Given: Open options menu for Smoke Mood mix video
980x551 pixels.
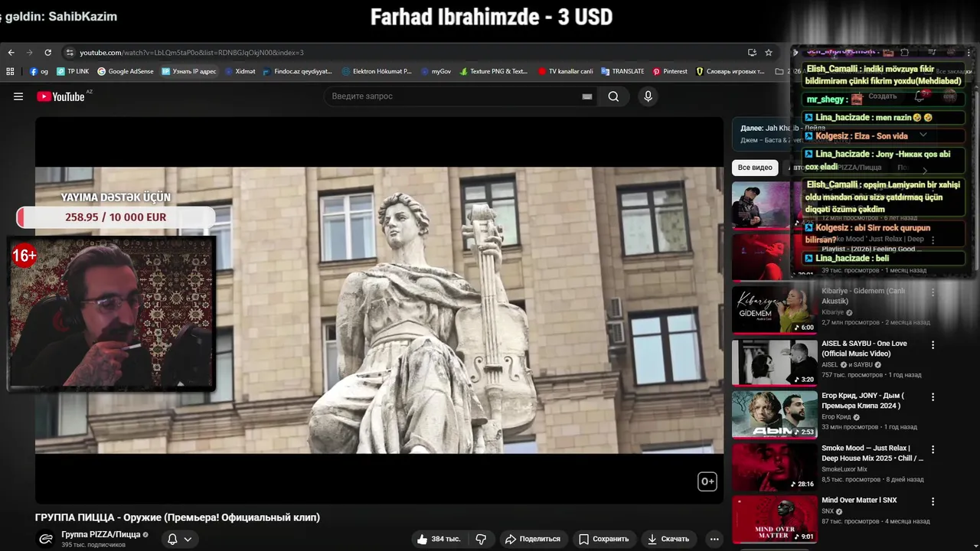Looking at the screenshot, I should (933, 449).
